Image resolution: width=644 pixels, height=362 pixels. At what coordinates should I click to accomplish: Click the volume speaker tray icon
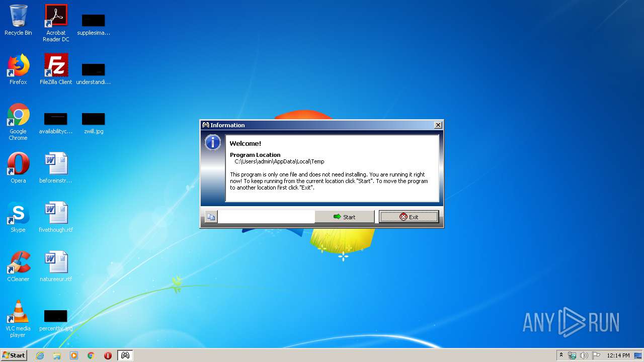[584, 355]
